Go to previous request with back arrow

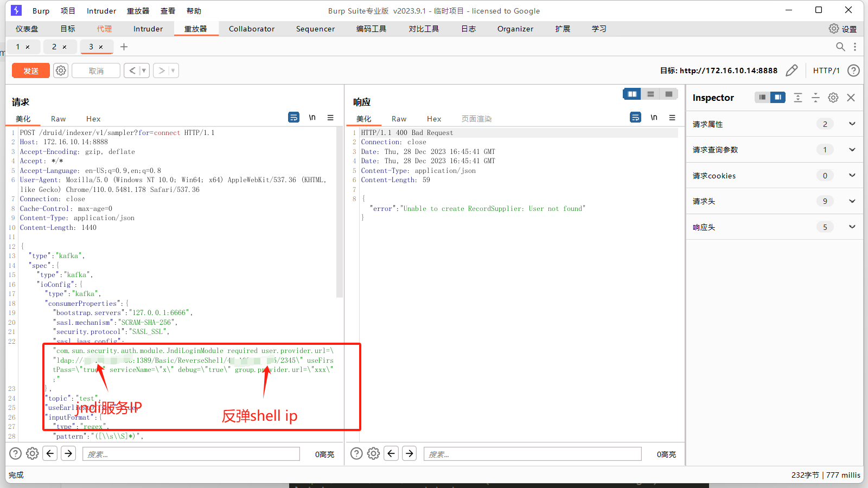pos(132,70)
